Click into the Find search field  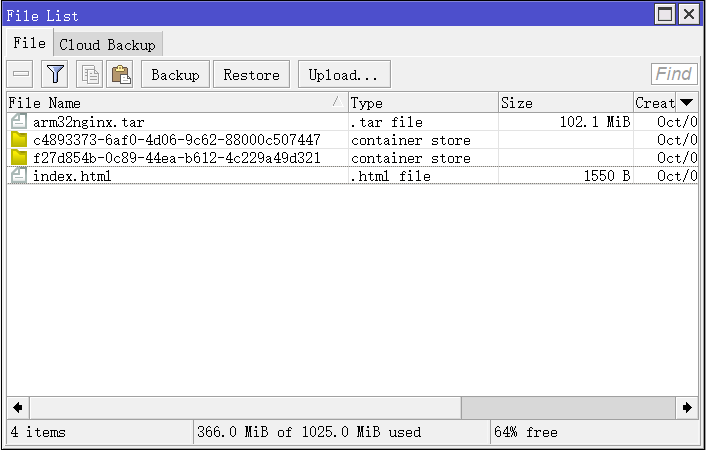click(x=674, y=74)
